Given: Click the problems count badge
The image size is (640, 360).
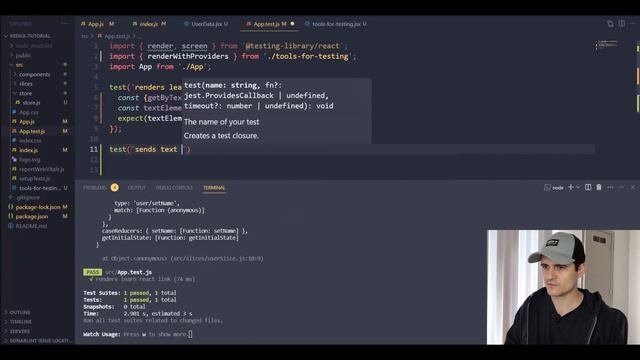Looking at the screenshot, I should [x=115, y=187].
